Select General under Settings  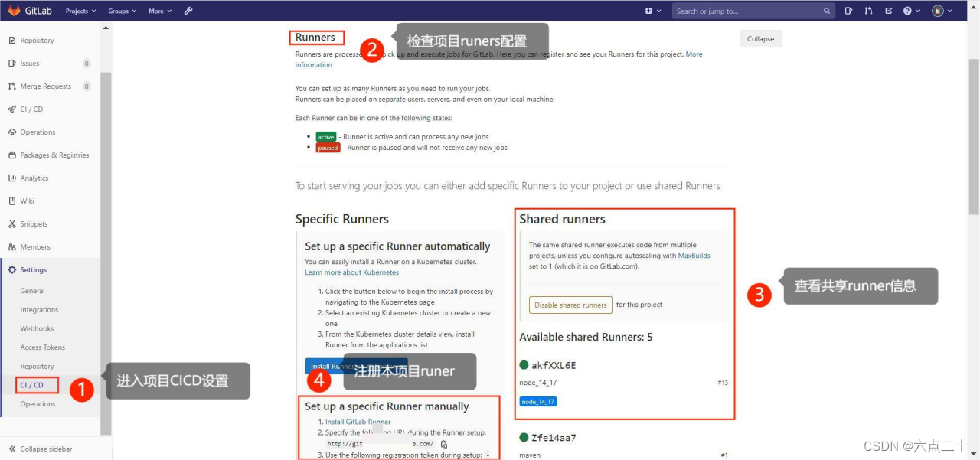32,291
